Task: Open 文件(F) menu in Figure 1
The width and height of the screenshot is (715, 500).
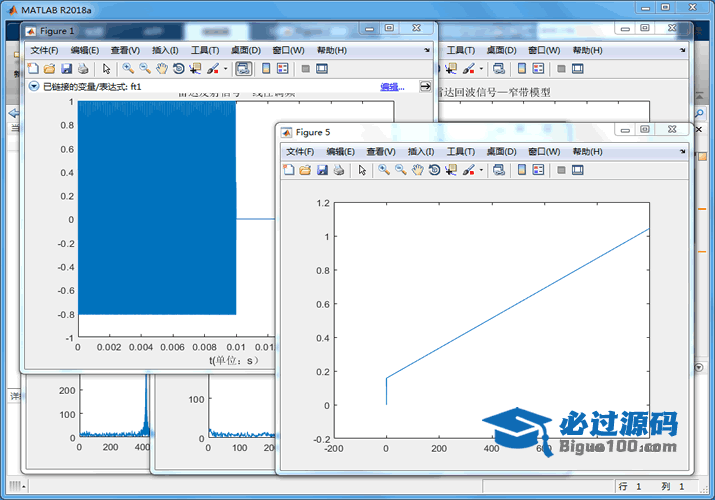Action: click(x=44, y=50)
